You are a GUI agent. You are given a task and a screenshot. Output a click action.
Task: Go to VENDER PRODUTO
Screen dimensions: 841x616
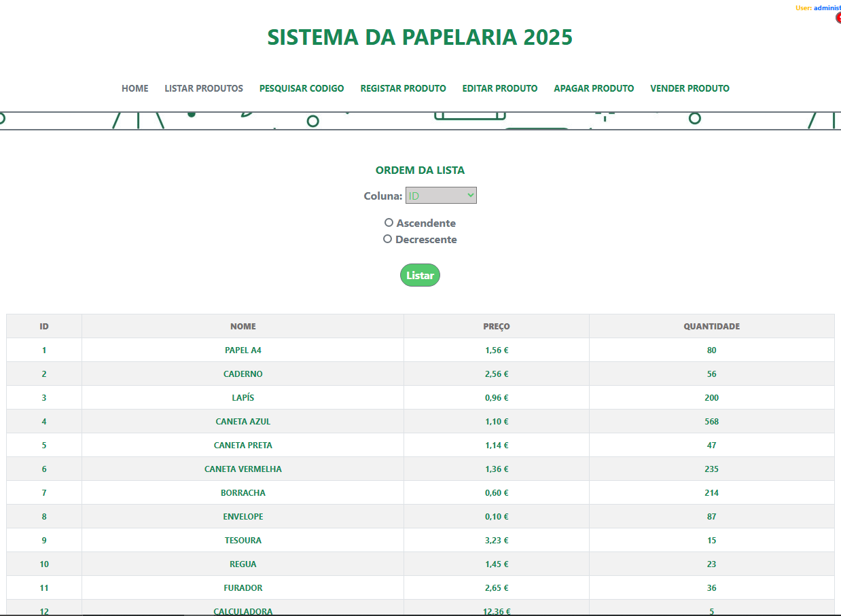pos(690,88)
